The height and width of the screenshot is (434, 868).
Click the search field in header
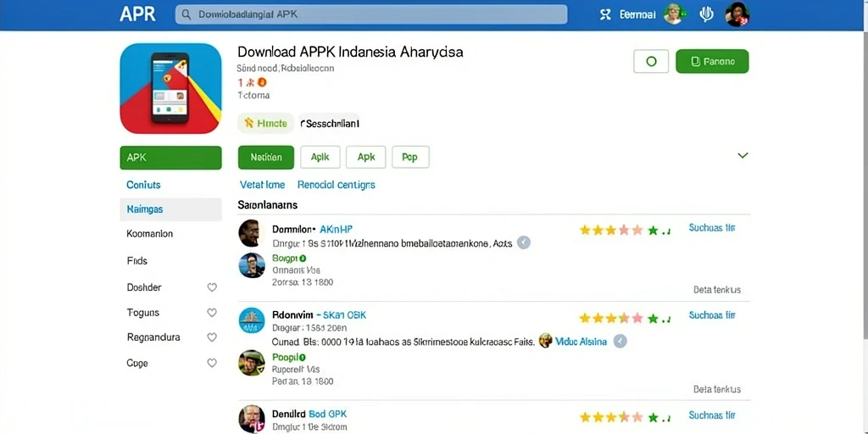coord(371,14)
